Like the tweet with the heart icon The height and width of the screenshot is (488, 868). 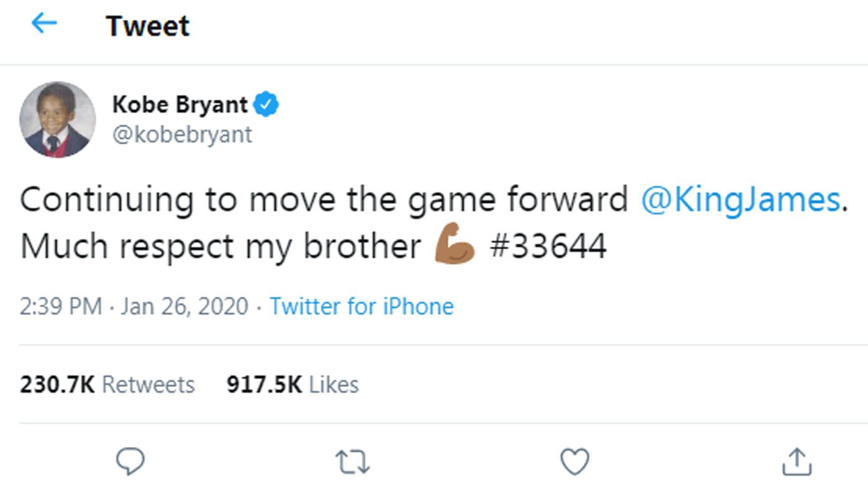(x=575, y=462)
